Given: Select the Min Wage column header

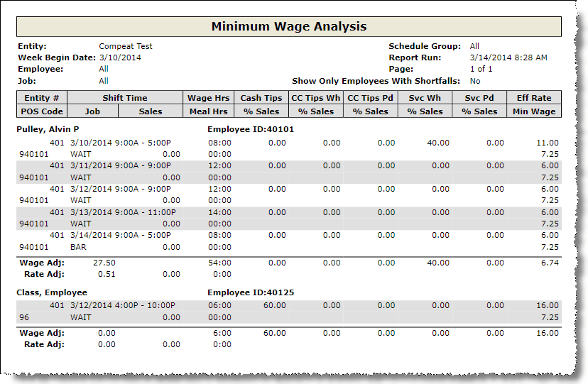Looking at the screenshot, I should pos(534,111).
